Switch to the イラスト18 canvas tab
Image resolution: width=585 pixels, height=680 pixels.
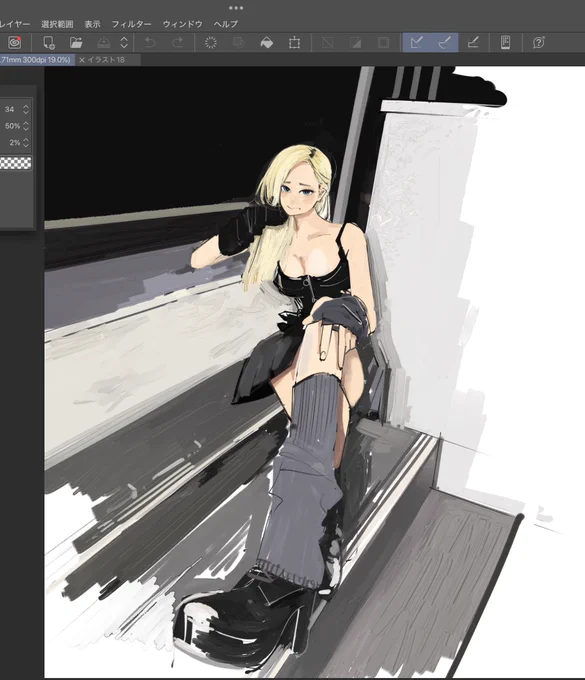pyautogui.click(x=108, y=60)
